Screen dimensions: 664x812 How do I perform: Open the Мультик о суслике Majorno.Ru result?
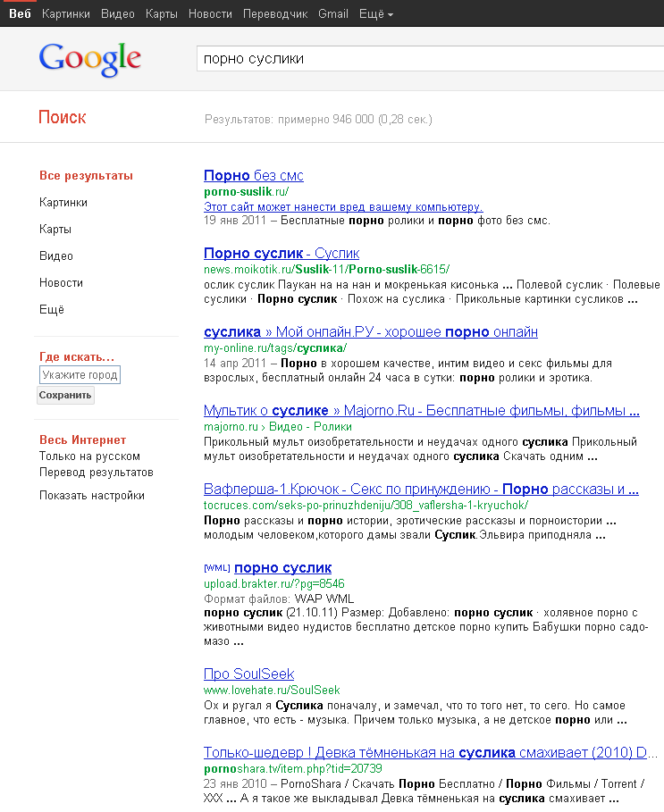click(x=422, y=411)
